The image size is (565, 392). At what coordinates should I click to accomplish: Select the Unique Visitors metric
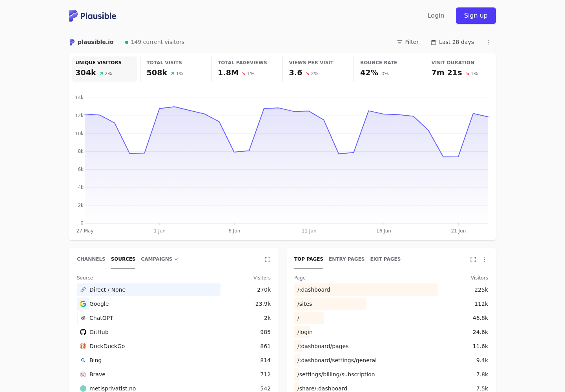click(104, 69)
